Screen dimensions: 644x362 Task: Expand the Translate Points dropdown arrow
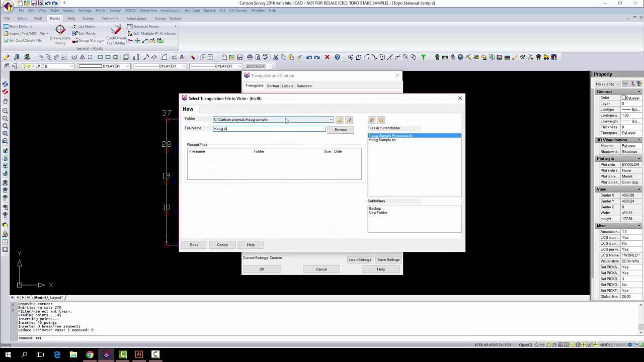click(x=175, y=26)
